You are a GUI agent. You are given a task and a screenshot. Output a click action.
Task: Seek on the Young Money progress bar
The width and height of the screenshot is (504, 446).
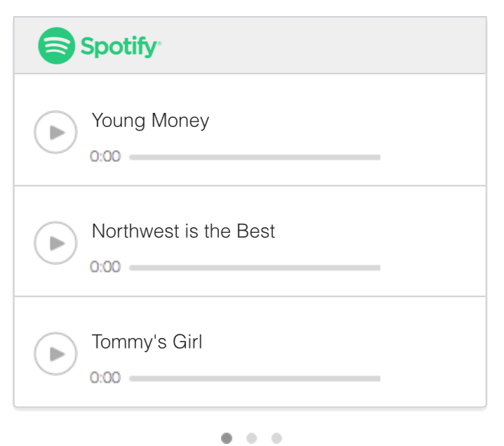click(254, 157)
